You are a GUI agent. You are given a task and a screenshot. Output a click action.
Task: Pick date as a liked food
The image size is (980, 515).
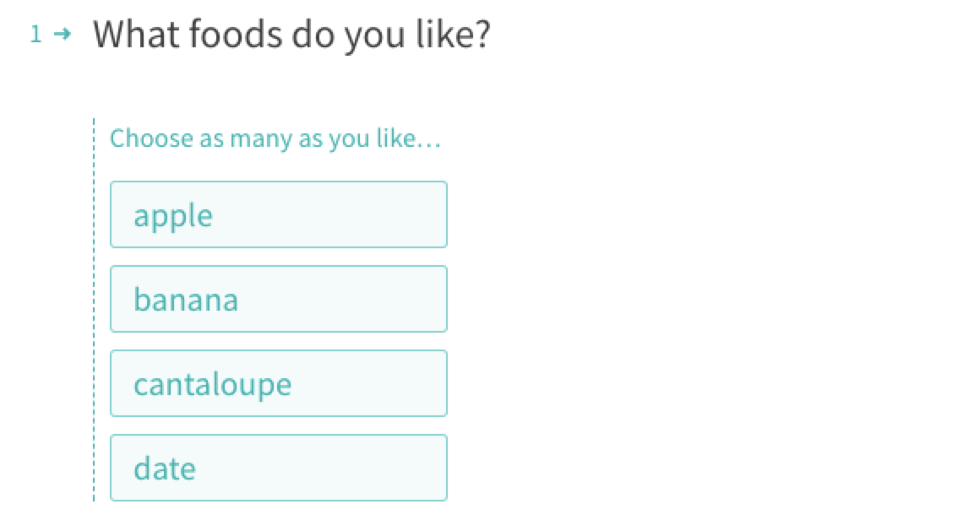(x=279, y=468)
